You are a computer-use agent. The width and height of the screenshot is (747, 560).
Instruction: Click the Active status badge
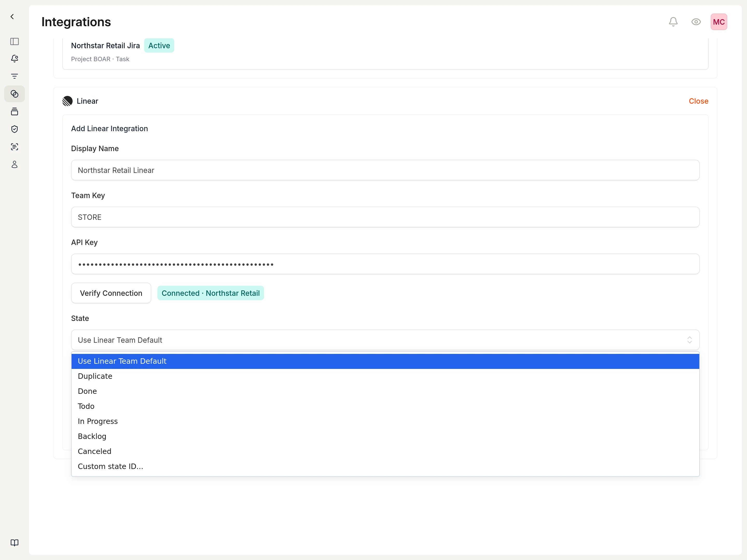(x=159, y=46)
